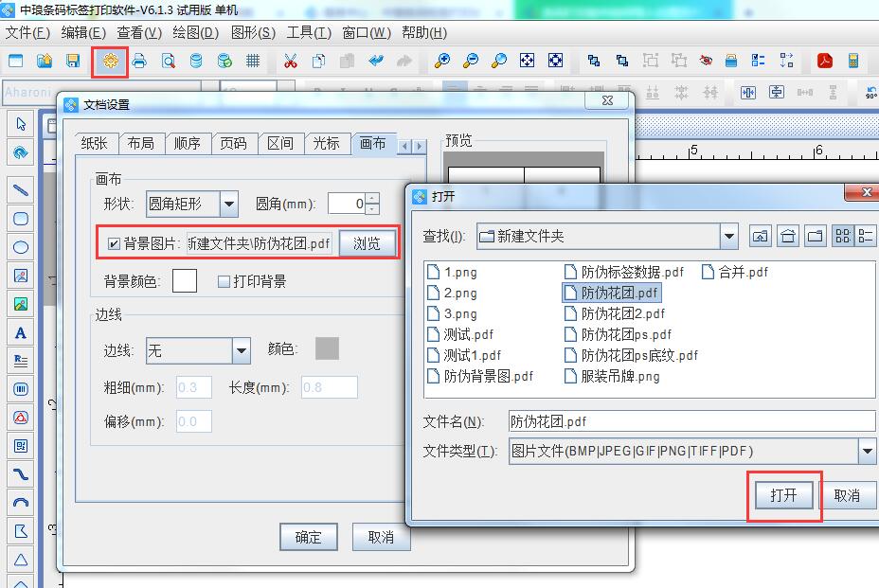Screen dimensions: 879x588
Task: Select the straight line drawing tool
Action: point(21,190)
